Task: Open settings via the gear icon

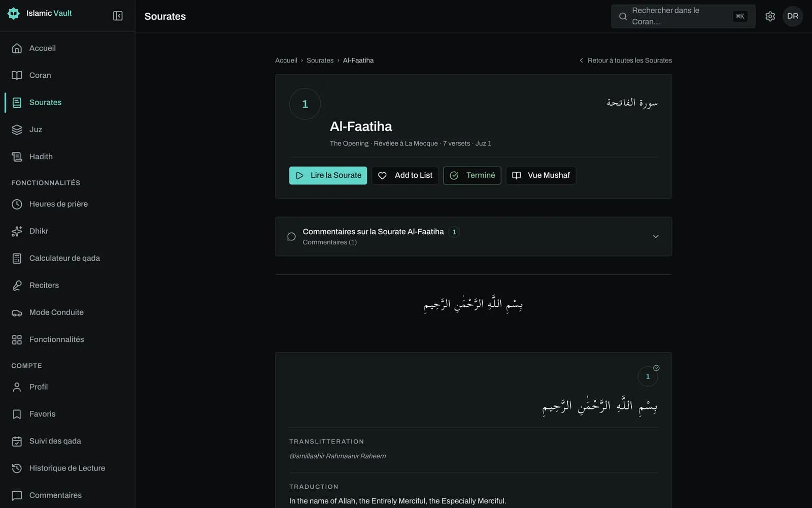Action: pyautogui.click(x=770, y=16)
